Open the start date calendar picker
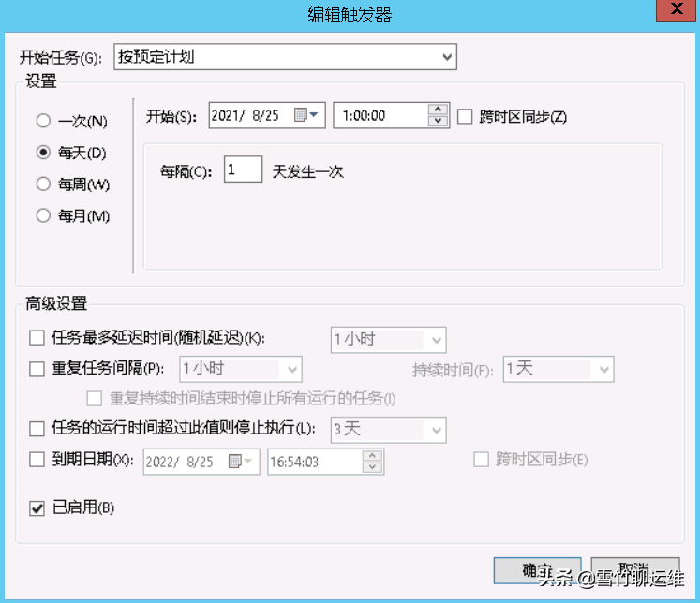 pos(306,115)
